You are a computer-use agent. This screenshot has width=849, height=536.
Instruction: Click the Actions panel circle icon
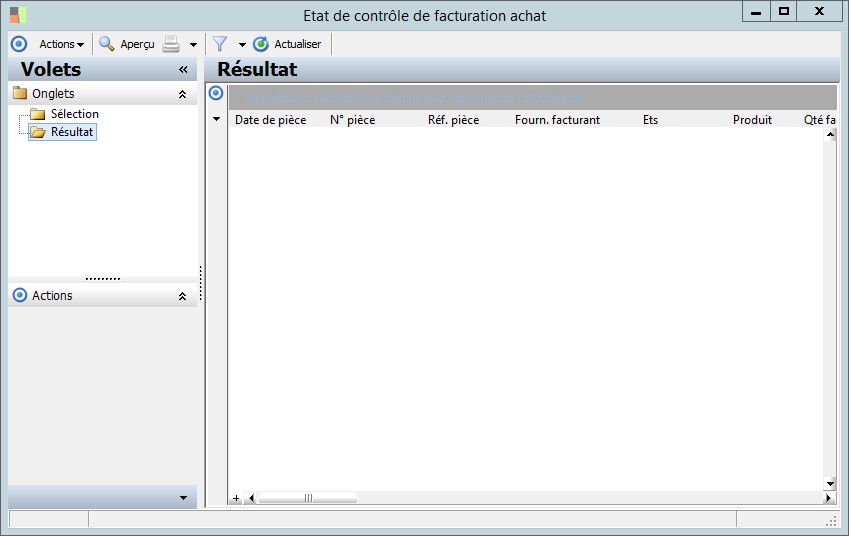click(20, 295)
